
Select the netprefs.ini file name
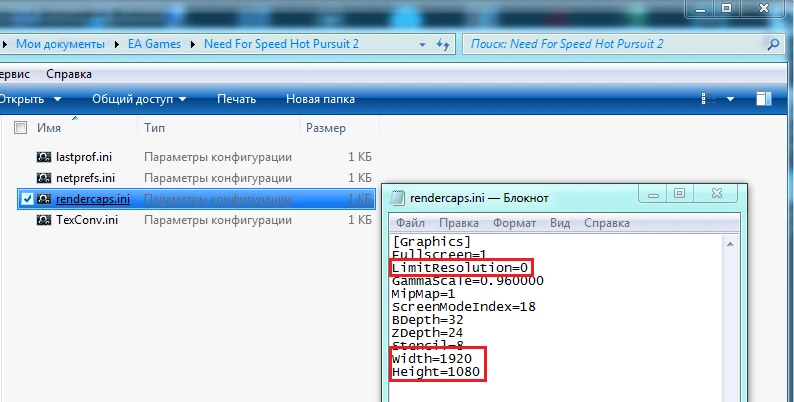[x=86, y=178]
